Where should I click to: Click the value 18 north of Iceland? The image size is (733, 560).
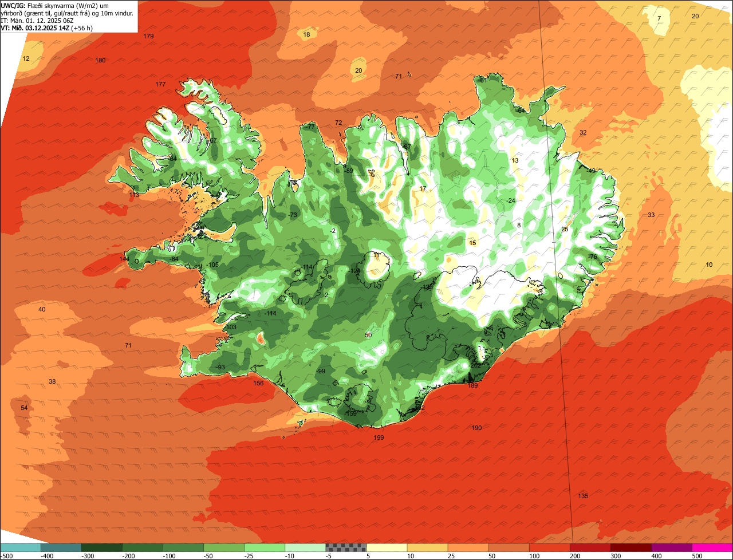pos(306,34)
